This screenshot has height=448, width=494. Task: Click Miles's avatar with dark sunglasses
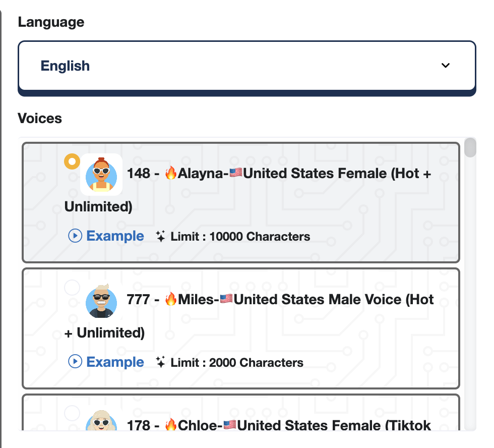[x=101, y=301]
